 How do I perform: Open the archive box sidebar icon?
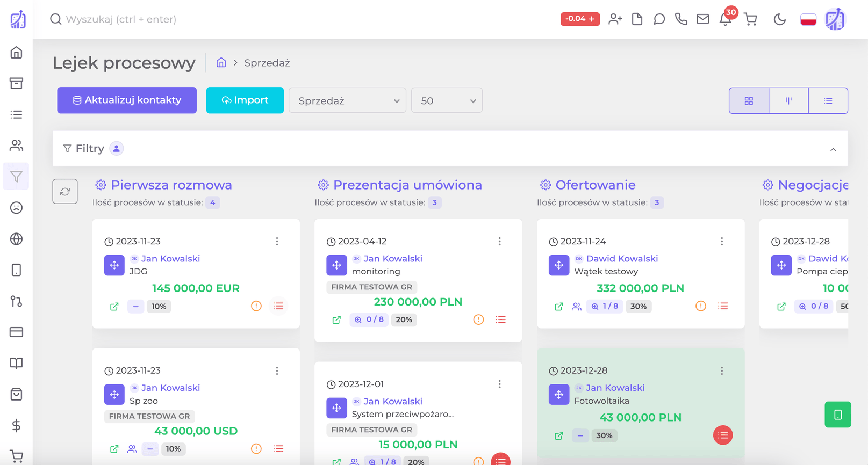coord(16,83)
